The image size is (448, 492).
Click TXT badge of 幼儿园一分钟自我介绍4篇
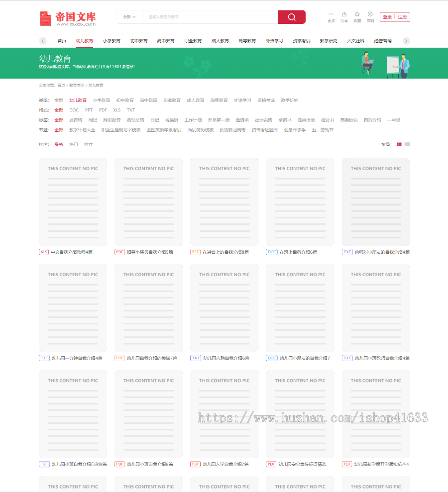[44, 358]
